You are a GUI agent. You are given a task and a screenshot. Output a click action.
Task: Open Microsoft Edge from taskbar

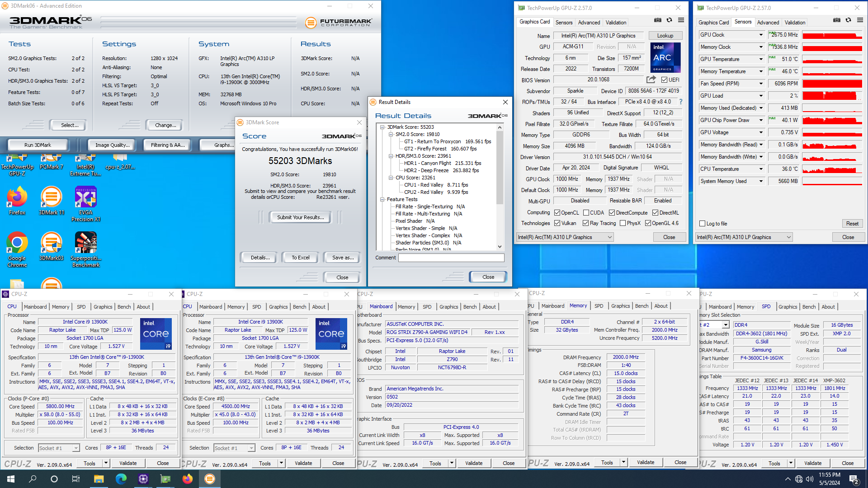(x=121, y=479)
